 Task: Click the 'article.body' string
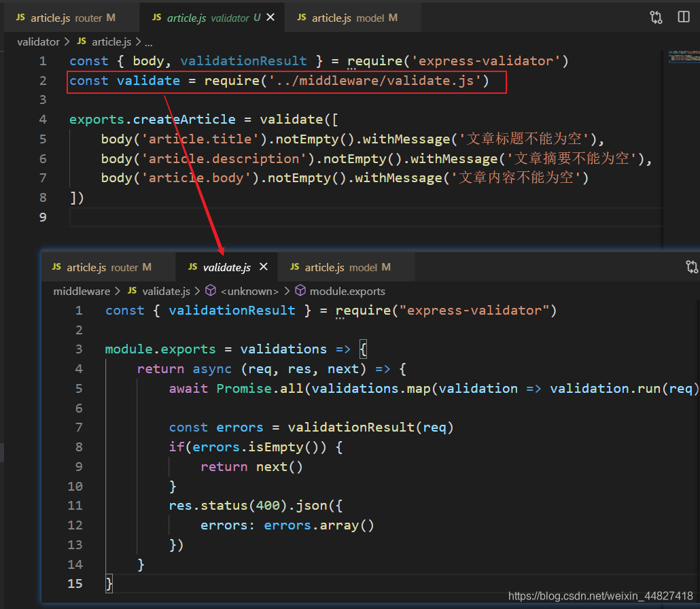point(196,178)
